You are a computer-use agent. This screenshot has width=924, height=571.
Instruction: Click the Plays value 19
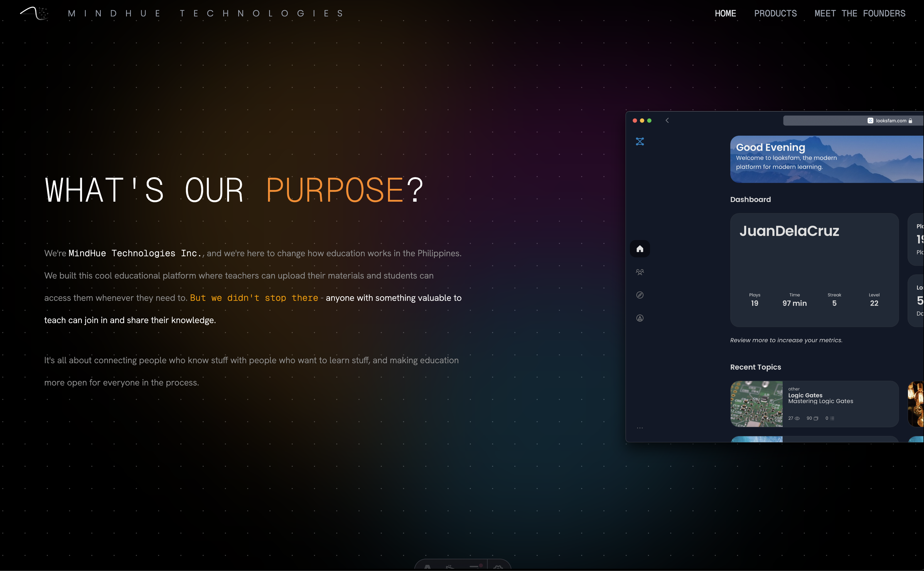(x=755, y=303)
